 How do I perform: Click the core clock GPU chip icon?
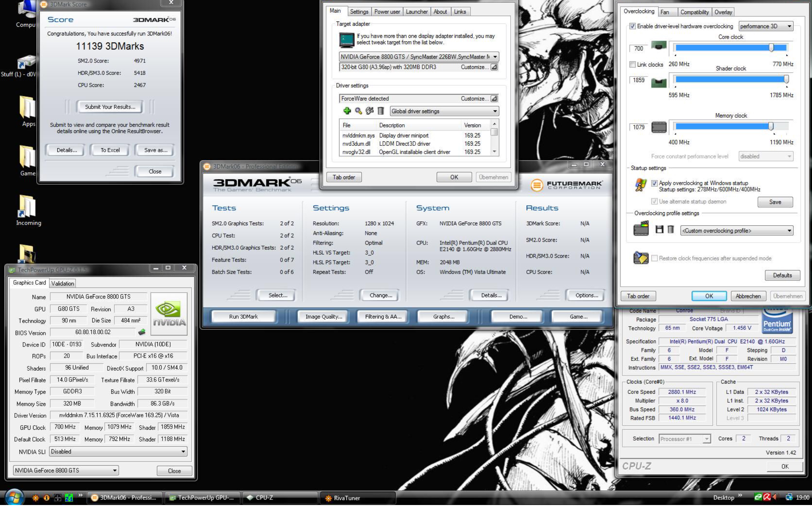click(659, 46)
